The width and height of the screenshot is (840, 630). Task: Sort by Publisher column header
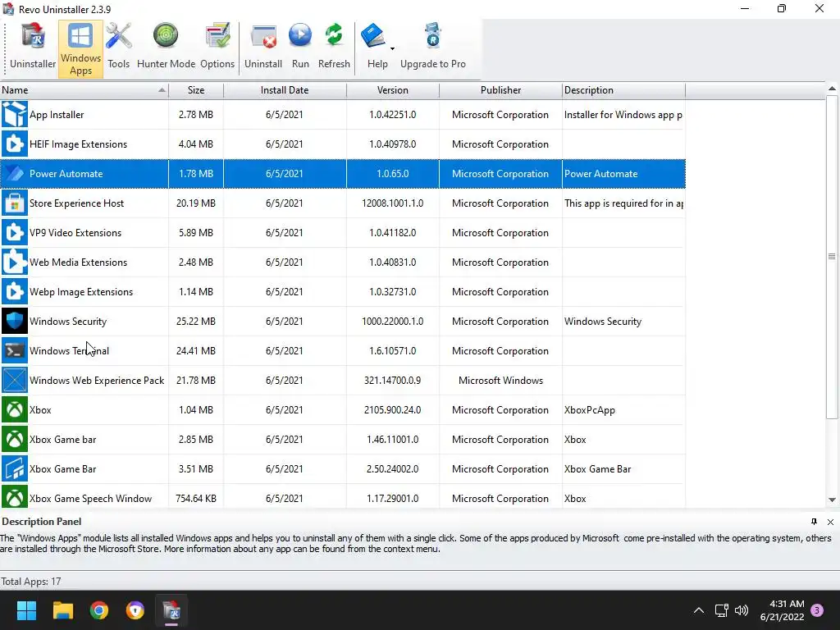click(500, 90)
